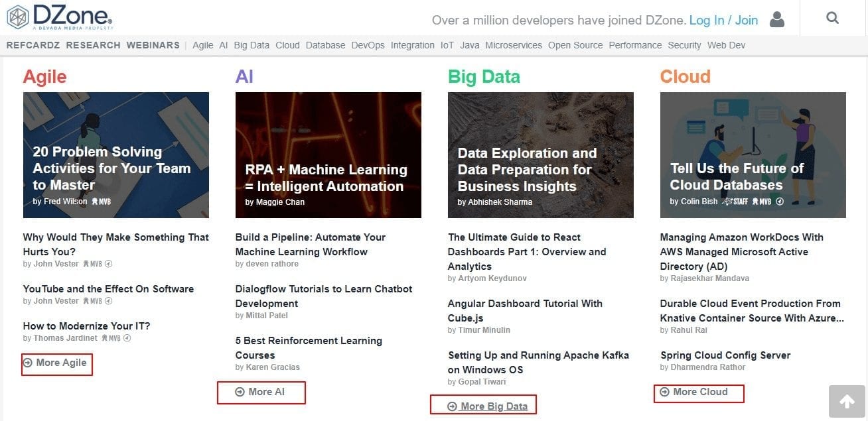Select Database topic in the nav bar
The image size is (868, 421).
326,45
